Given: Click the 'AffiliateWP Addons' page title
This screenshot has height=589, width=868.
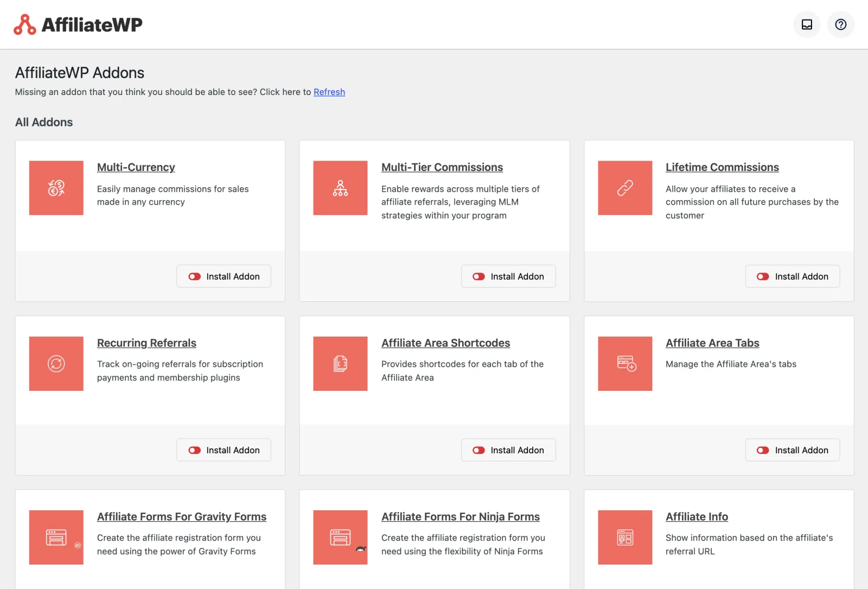Looking at the screenshot, I should pos(80,73).
